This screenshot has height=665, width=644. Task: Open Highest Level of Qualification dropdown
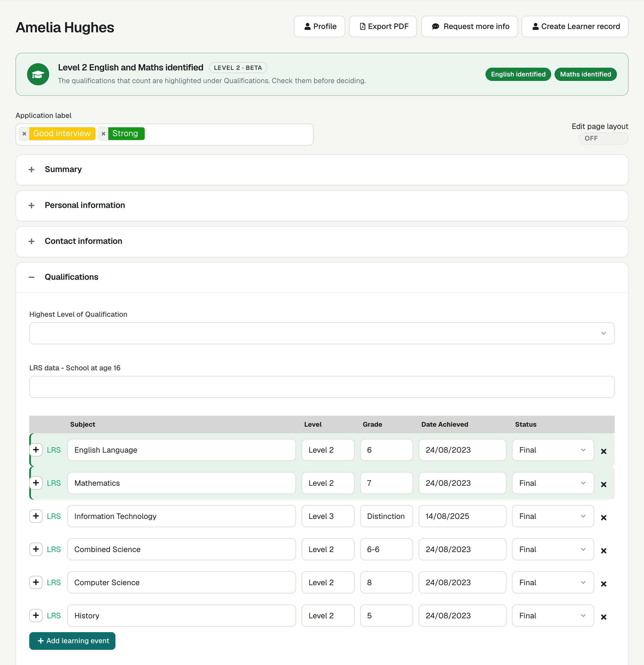pos(322,333)
